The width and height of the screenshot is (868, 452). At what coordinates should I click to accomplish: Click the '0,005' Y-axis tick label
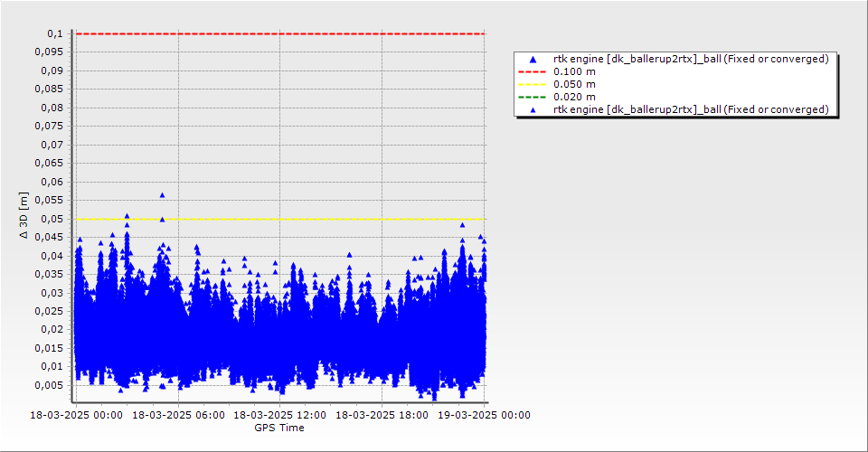coord(49,386)
